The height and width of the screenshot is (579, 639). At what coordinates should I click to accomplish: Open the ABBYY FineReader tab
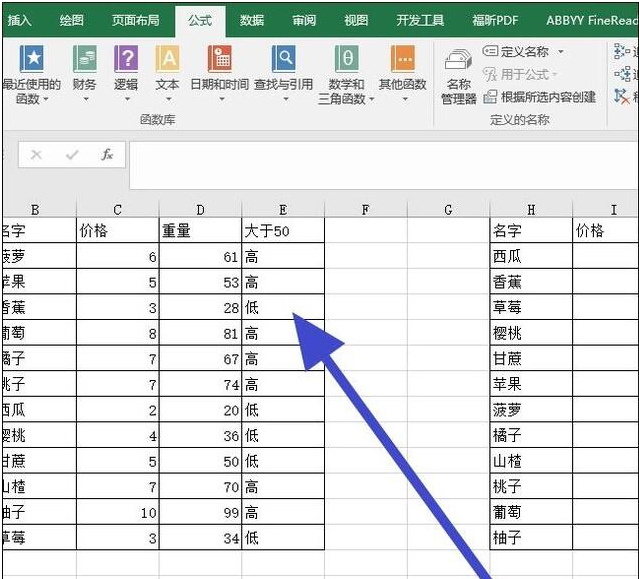pos(591,20)
